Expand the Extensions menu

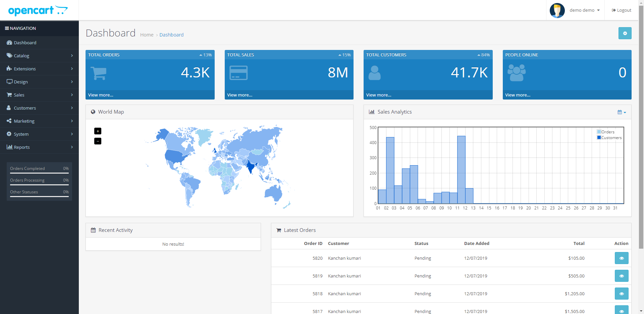point(39,69)
